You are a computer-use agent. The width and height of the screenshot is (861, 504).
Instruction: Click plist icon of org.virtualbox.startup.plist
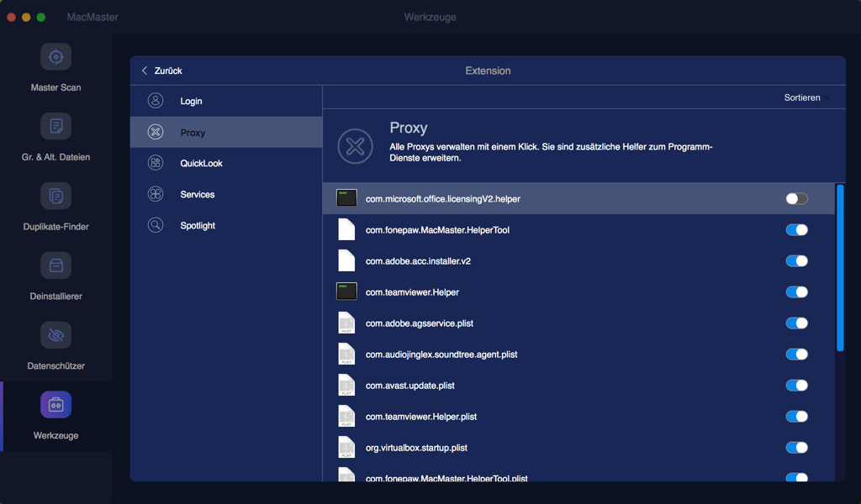[346, 448]
